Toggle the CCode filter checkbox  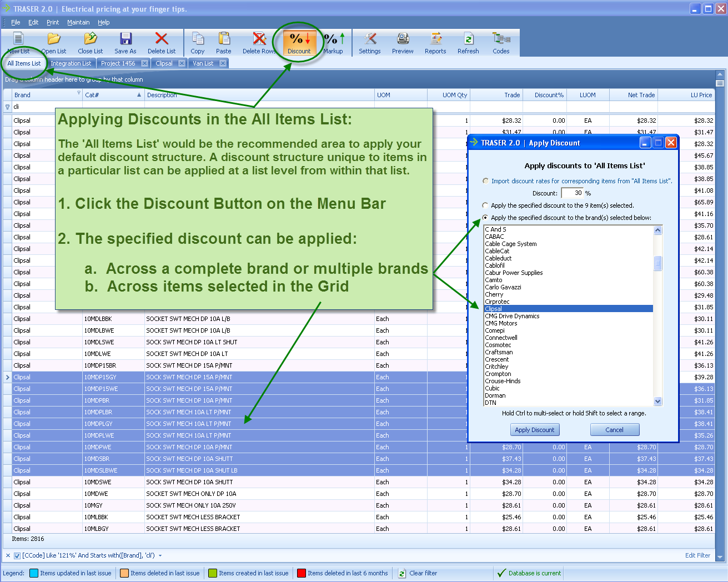click(x=17, y=555)
